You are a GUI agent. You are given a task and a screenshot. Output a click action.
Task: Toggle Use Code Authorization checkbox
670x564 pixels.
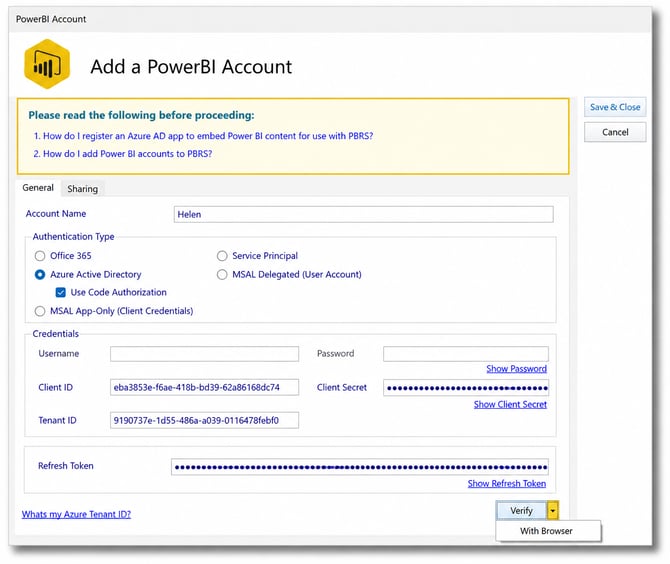(61, 292)
